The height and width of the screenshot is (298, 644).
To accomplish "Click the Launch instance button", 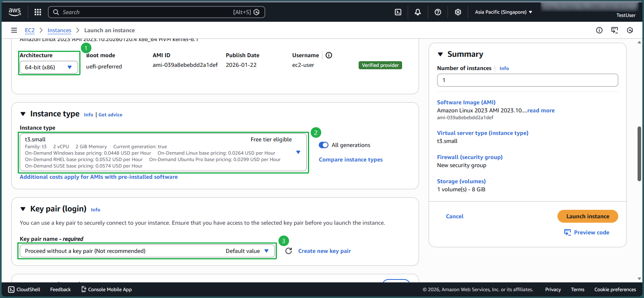I will pyautogui.click(x=588, y=216).
